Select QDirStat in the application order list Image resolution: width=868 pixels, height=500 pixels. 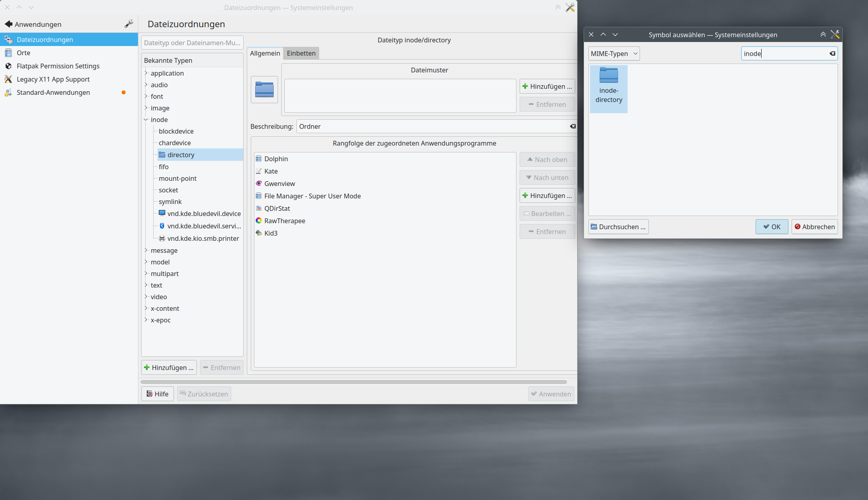pyautogui.click(x=385, y=208)
